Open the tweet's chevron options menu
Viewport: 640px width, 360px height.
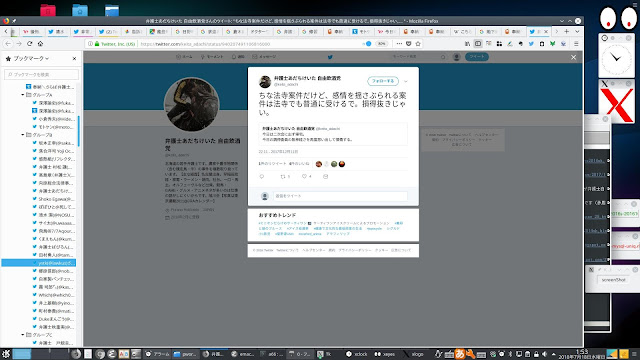pyautogui.click(x=406, y=81)
